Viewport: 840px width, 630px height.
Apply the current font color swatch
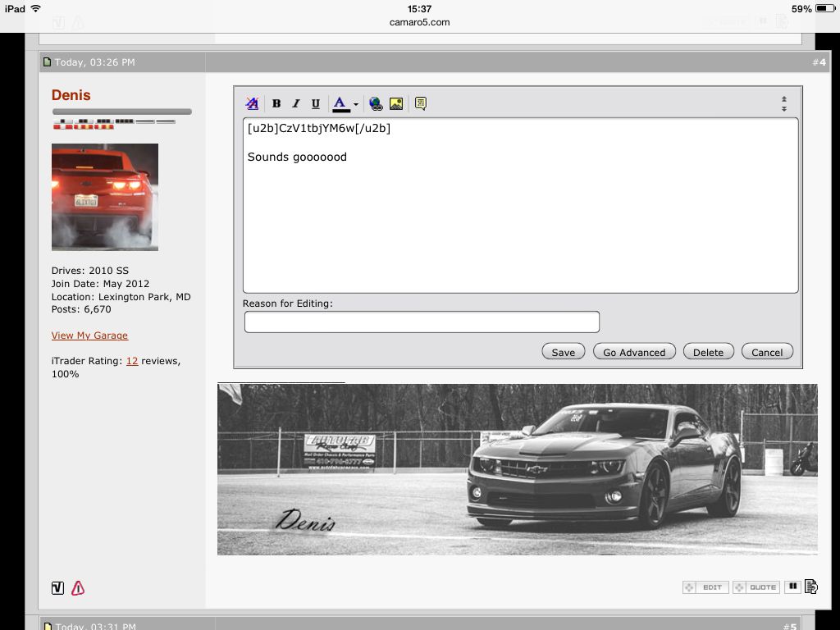(x=340, y=103)
